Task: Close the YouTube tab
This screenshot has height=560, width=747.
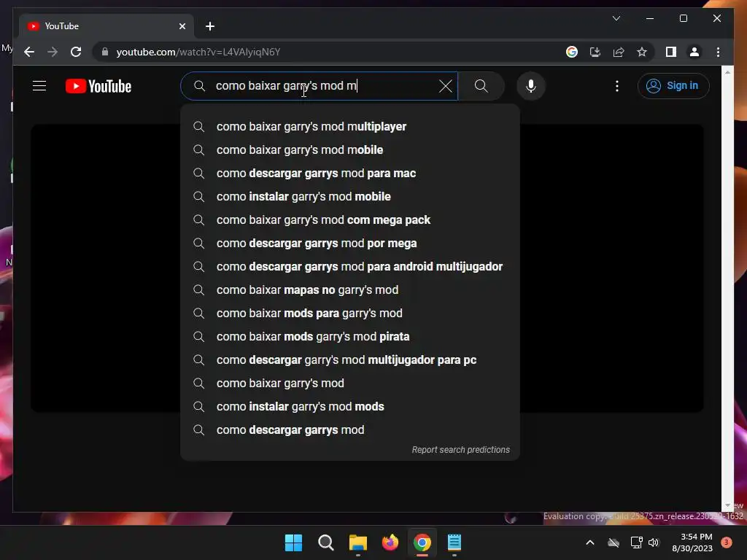Action: tap(182, 26)
